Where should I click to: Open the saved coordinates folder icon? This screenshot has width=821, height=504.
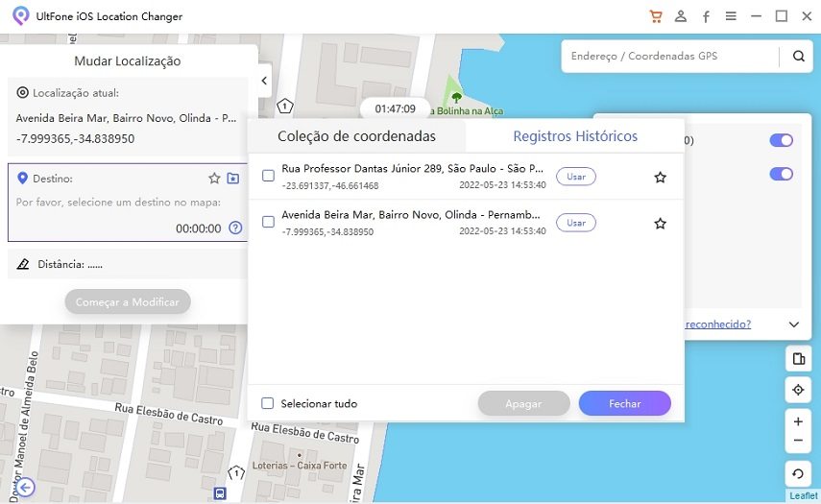pyautogui.click(x=233, y=179)
